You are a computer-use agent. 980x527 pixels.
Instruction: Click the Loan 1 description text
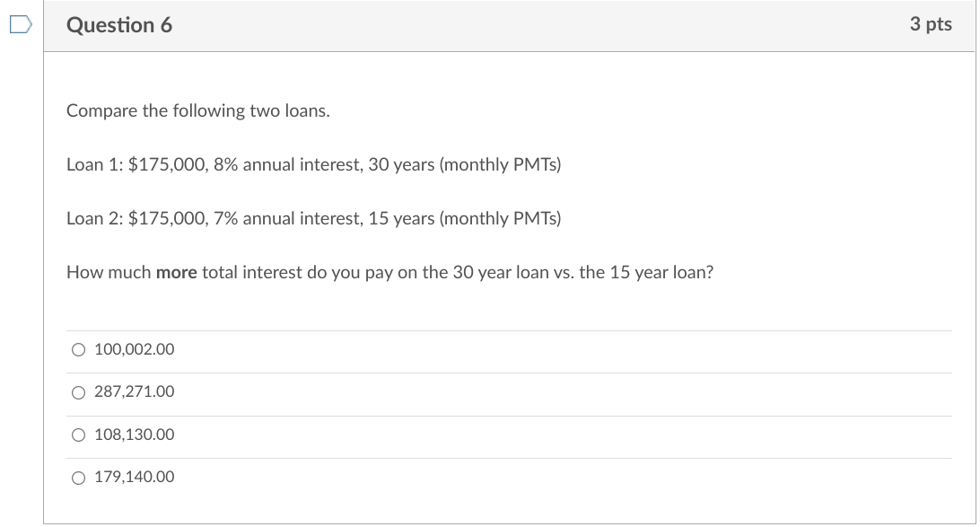pos(314,164)
